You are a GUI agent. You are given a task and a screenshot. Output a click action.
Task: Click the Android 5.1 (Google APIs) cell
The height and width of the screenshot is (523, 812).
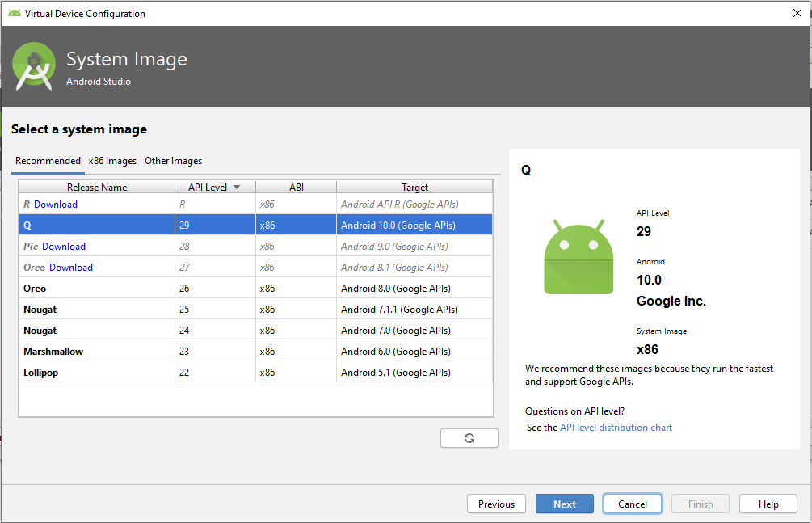click(414, 372)
